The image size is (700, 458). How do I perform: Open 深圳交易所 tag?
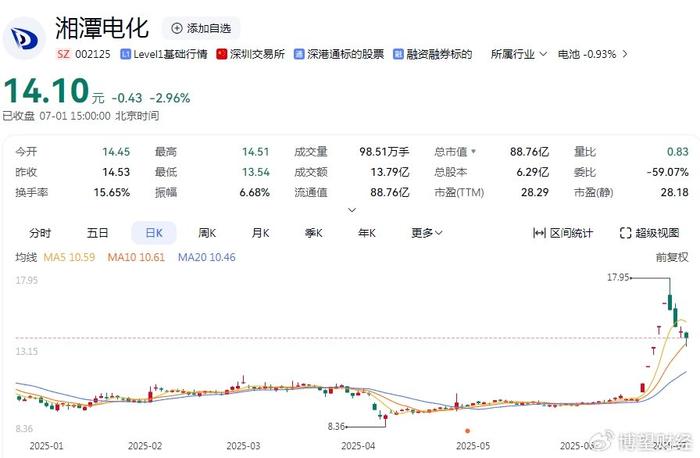point(251,54)
